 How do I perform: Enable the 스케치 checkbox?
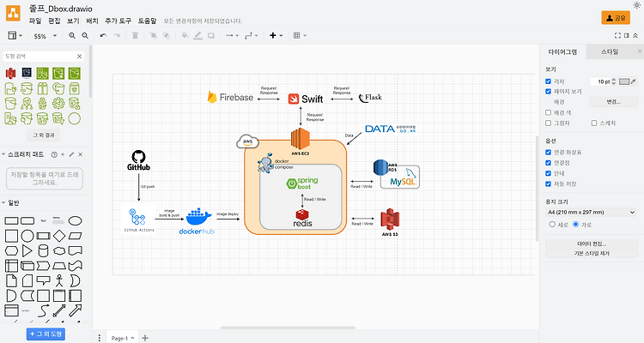[594, 123]
